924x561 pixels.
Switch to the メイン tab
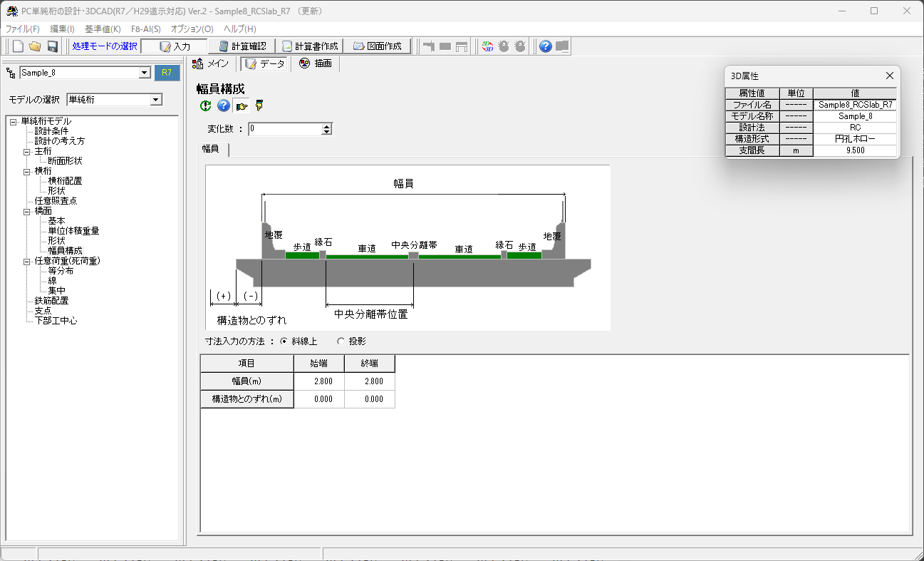pos(211,64)
